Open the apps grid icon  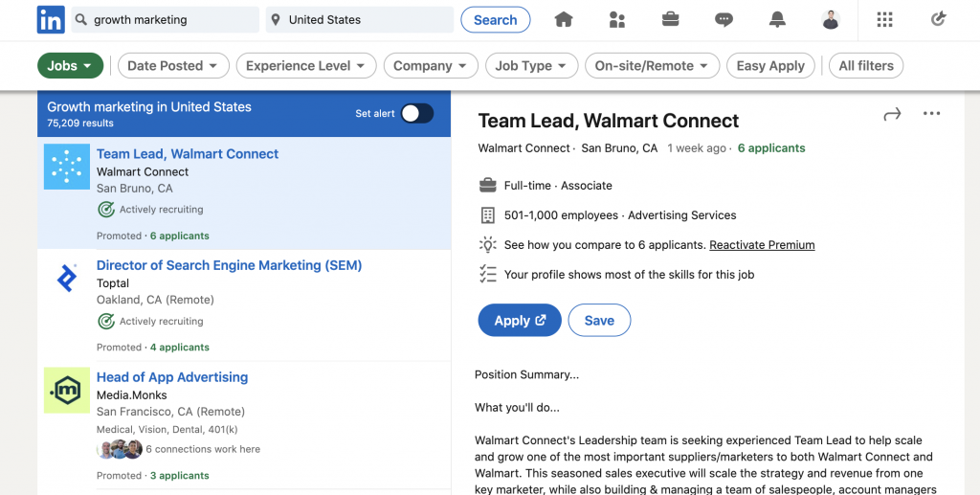click(884, 19)
